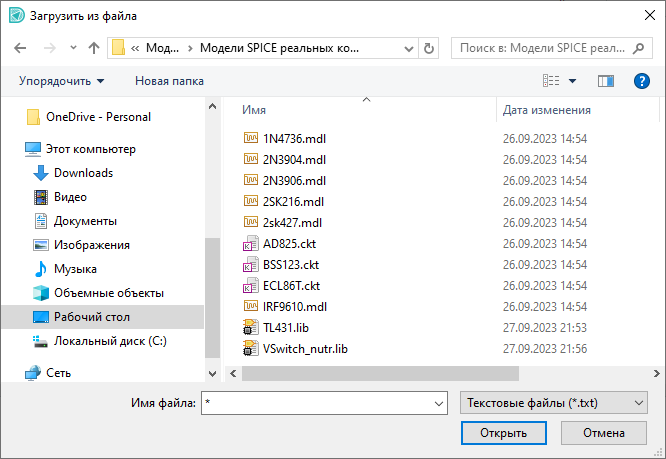Select file BSS123.ckt
The height and width of the screenshot is (459, 666).
pyautogui.click(x=291, y=265)
